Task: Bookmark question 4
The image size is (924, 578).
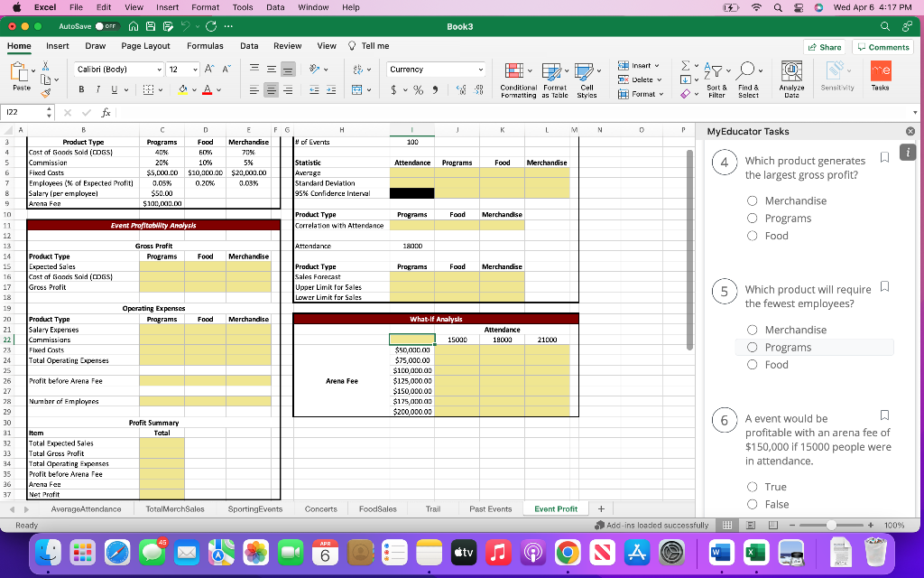Action: [884, 157]
